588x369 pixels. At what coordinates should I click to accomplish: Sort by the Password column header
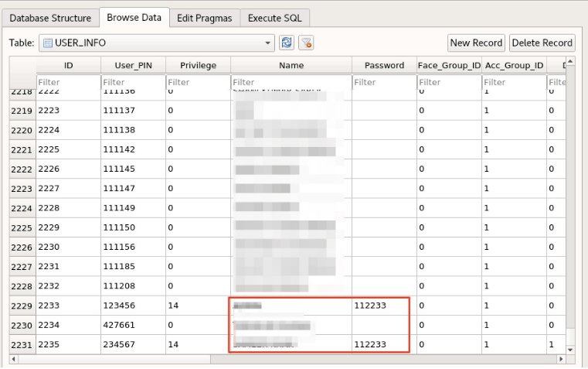(384, 65)
